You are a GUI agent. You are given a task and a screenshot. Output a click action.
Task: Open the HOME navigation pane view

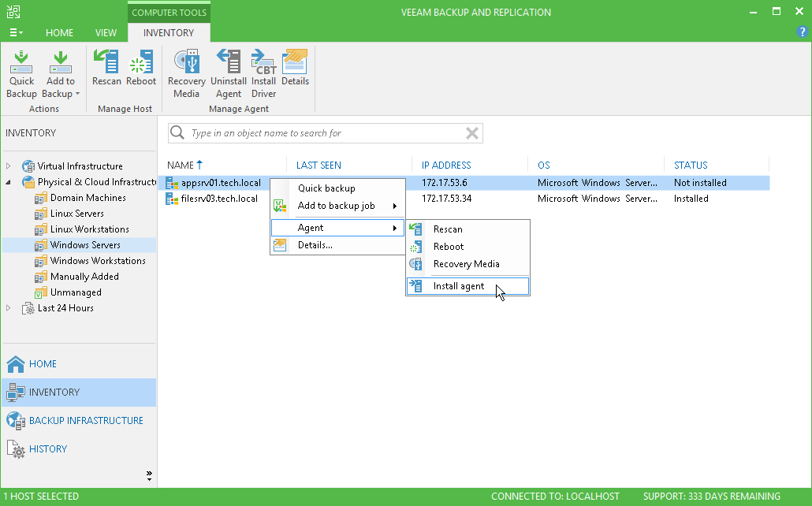80,364
